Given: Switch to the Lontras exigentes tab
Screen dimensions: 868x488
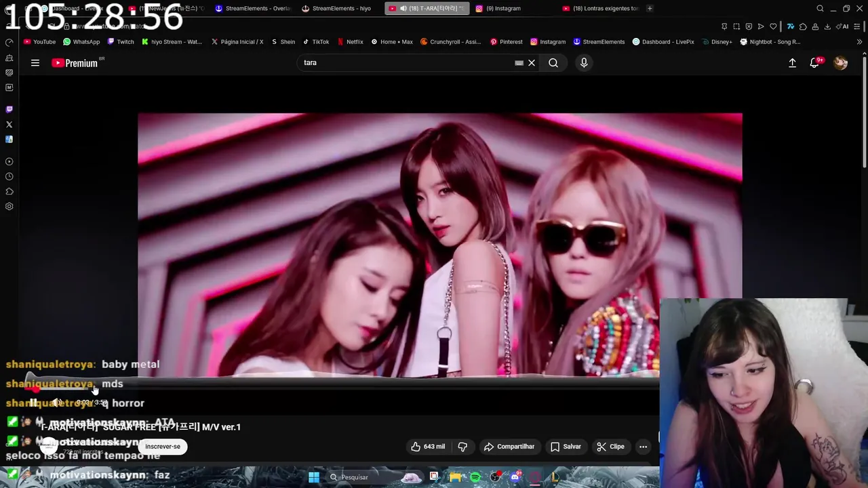Looking at the screenshot, I should [601, 8].
